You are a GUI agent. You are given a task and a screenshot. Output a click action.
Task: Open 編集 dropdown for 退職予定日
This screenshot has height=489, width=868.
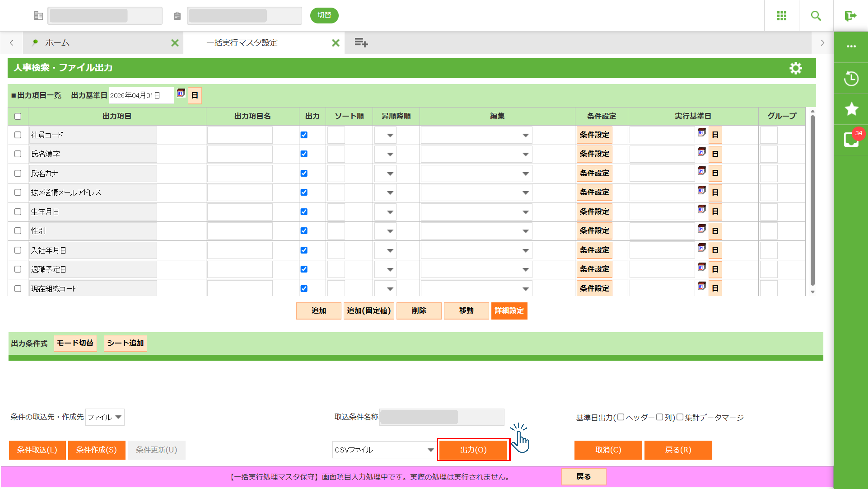476,269
